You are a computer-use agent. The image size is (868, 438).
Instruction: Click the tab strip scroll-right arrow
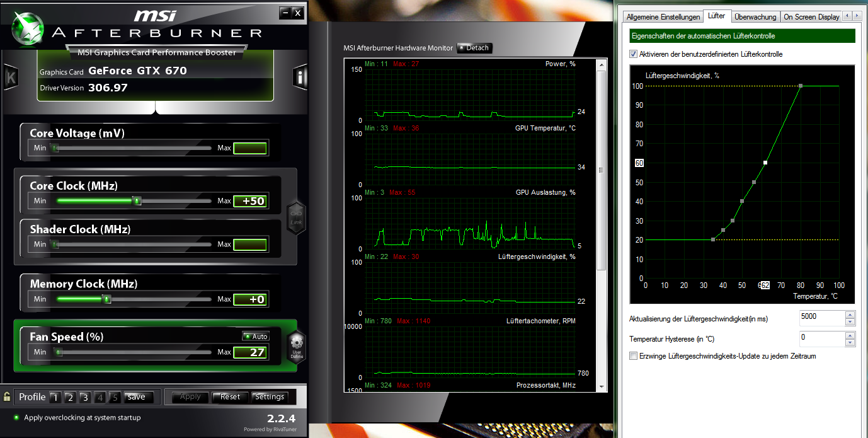(x=855, y=16)
